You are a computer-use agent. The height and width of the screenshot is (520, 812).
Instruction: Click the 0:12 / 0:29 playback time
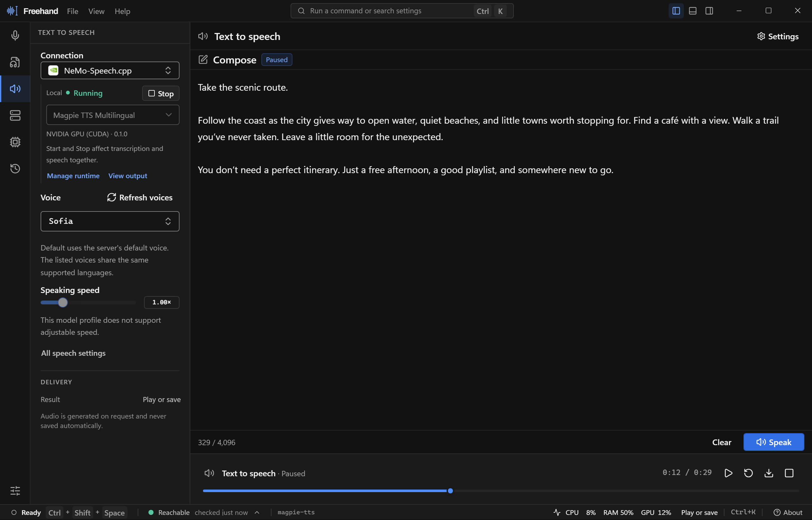[x=687, y=472]
